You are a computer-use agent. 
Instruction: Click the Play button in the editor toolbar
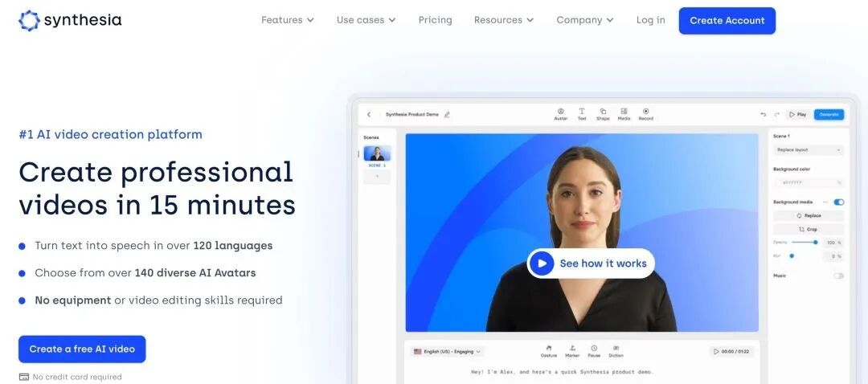click(x=798, y=115)
